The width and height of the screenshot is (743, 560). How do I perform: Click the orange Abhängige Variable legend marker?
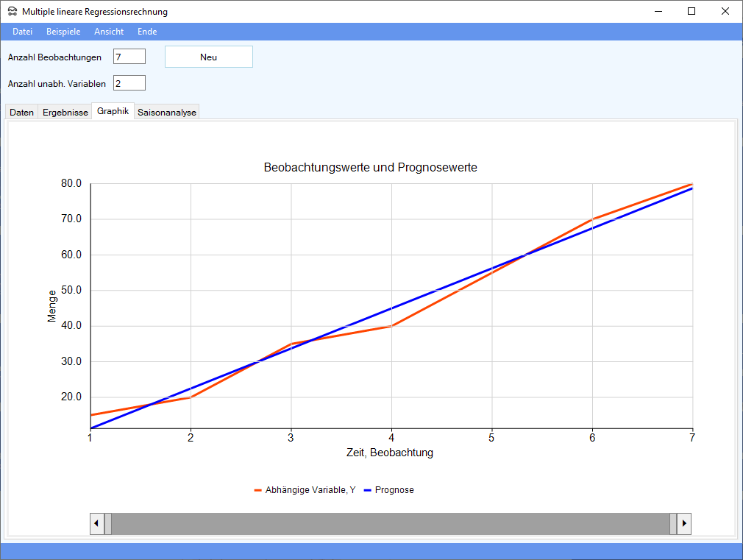pyautogui.click(x=258, y=490)
